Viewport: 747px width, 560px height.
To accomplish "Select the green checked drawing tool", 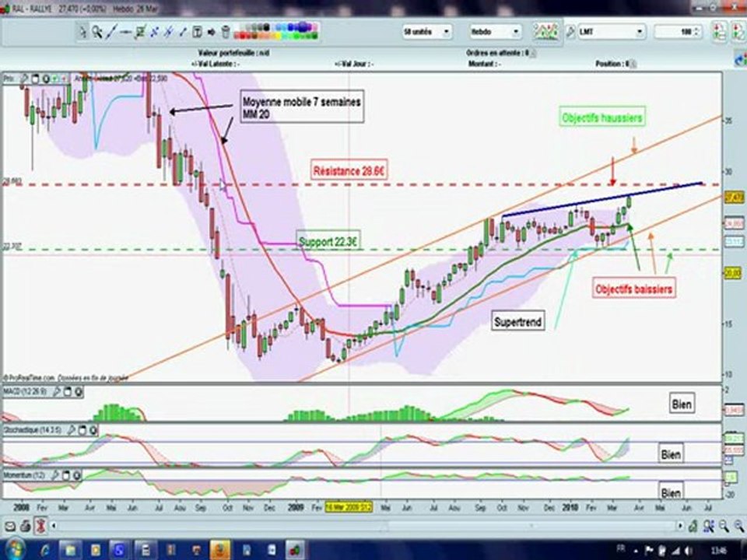I will coord(140,32).
